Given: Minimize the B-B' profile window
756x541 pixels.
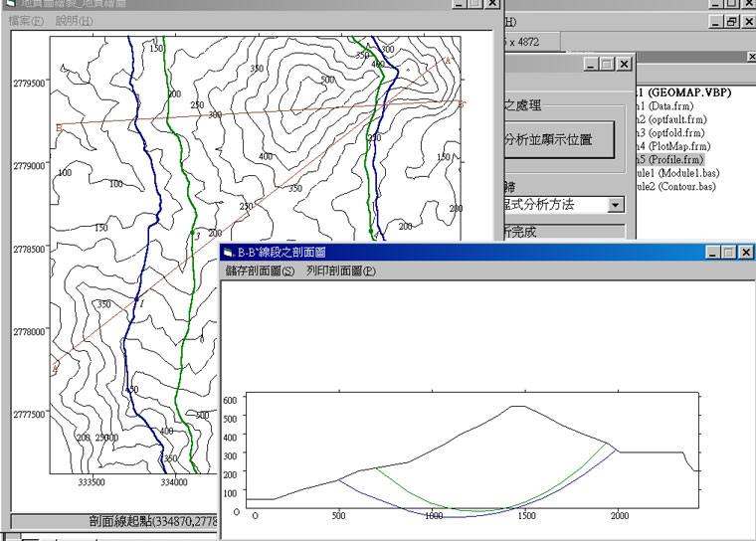Looking at the screenshot, I should click(714, 254).
